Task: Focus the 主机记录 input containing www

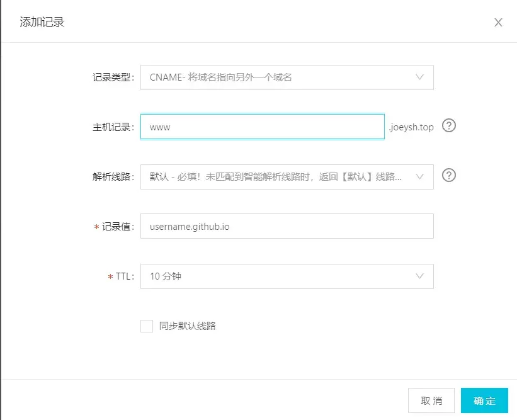Action: pos(263,127)
